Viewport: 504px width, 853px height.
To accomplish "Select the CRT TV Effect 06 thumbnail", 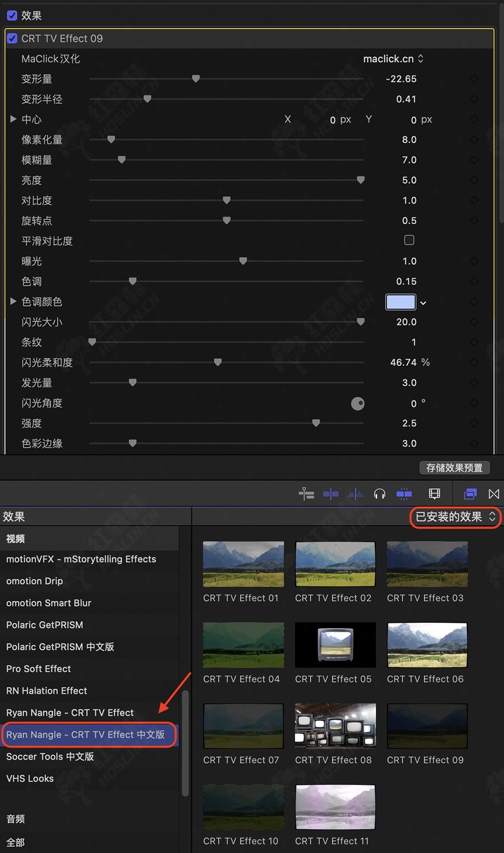I will tap(427, 645).
